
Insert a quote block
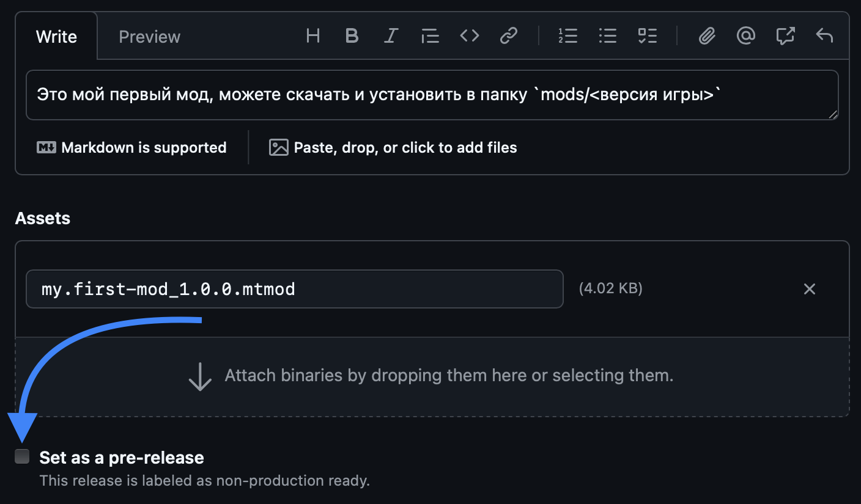(430, 35)
